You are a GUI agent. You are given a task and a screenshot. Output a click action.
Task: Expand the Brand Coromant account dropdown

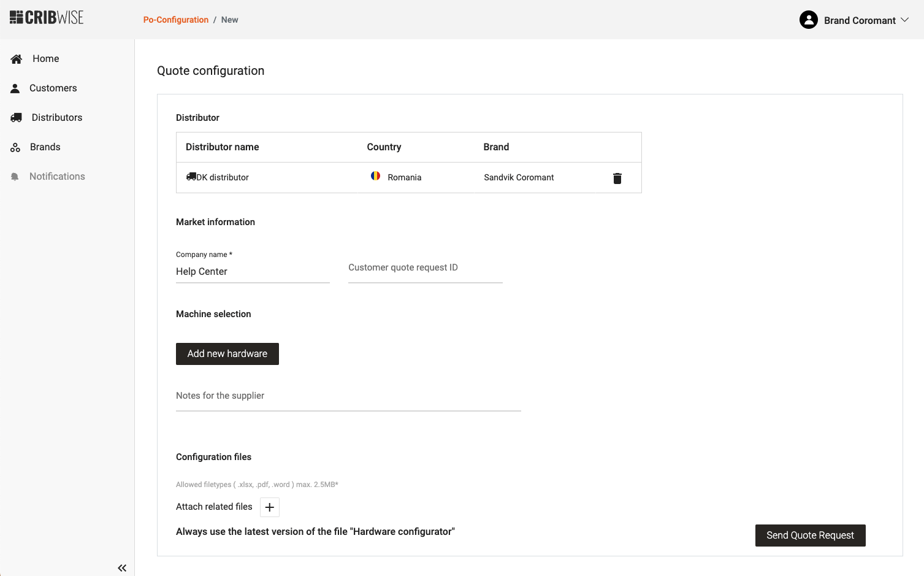point(904,20)
